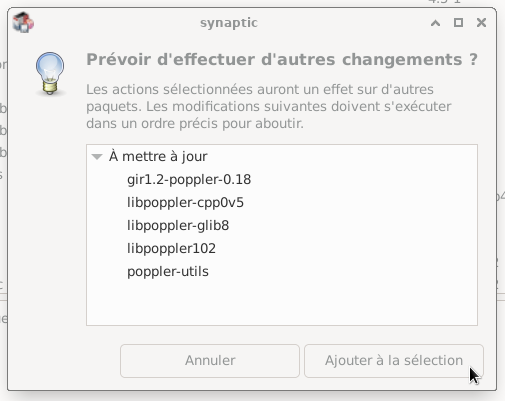
Task: Click blank dialog area left of Annuler
Action: (x=63, y=361)
